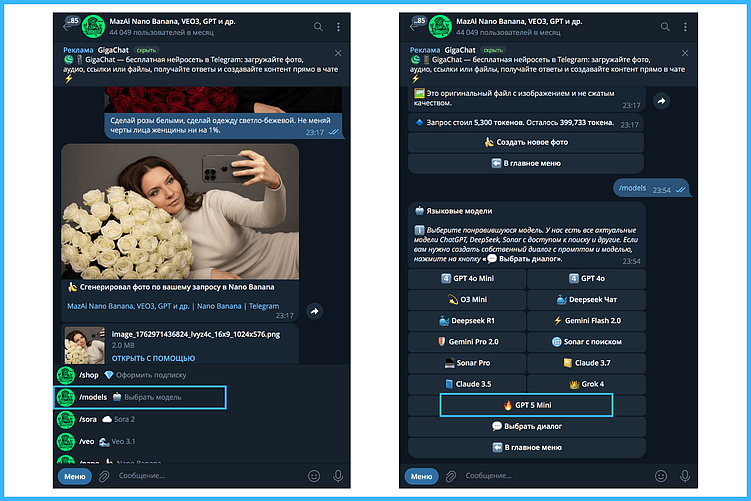Click Выбрать диалог button
751x501 pixels.
click(527, 426)
